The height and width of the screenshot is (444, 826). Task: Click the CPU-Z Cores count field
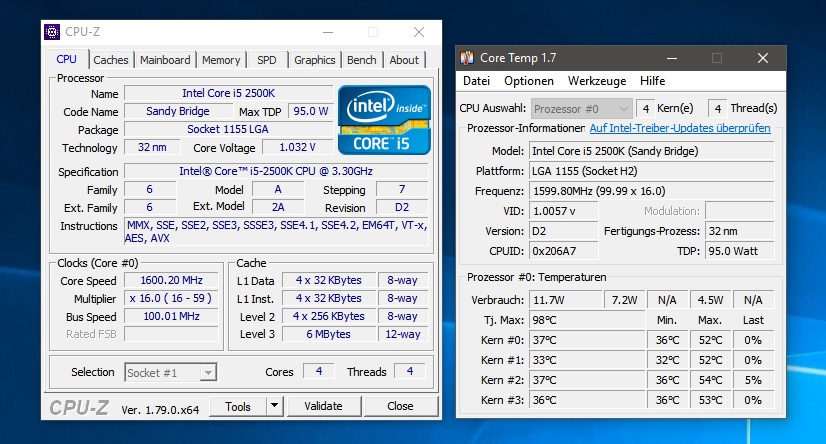pos(319,371)
